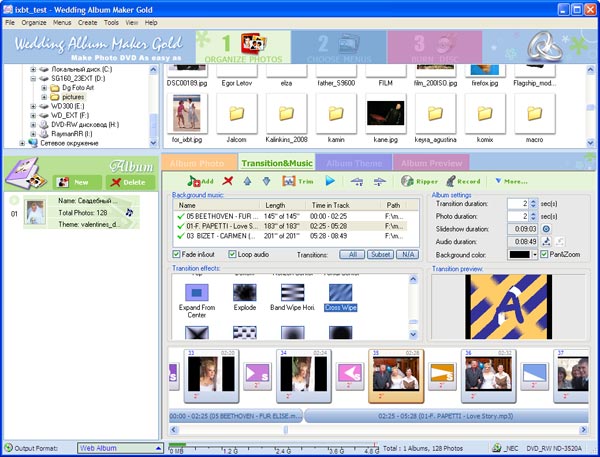The image size is (600, 457).
Task: Click transition icon after slide 35
Action: point(442,376)
